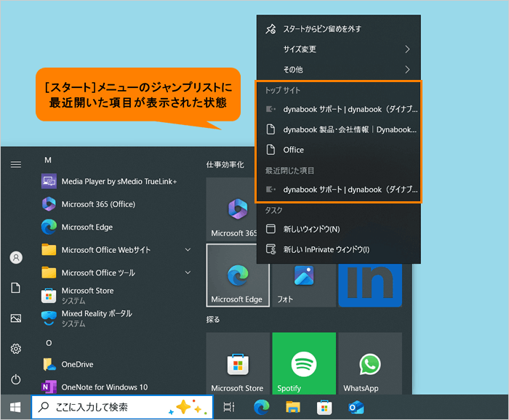Image resolution: width=509 pixels, height=420 pixels.
Task: Open OneDrive icon in the app list
Action: (49, 364)
